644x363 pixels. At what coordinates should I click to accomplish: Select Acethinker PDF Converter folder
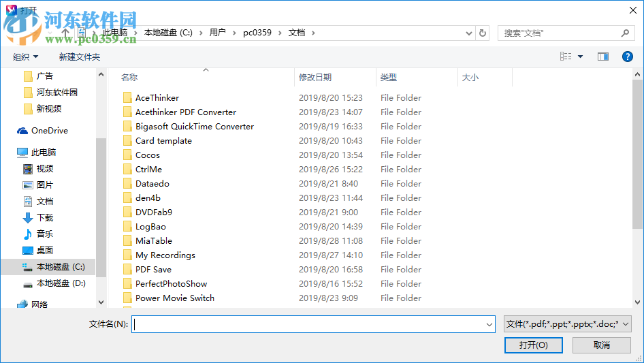(x=186, y=112)
